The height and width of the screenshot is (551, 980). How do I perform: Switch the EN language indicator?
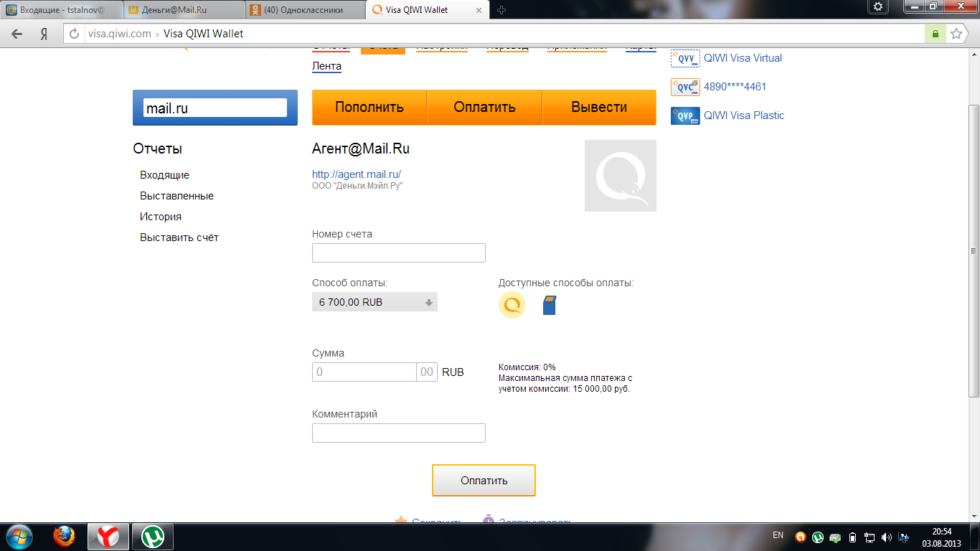[778, 535]
